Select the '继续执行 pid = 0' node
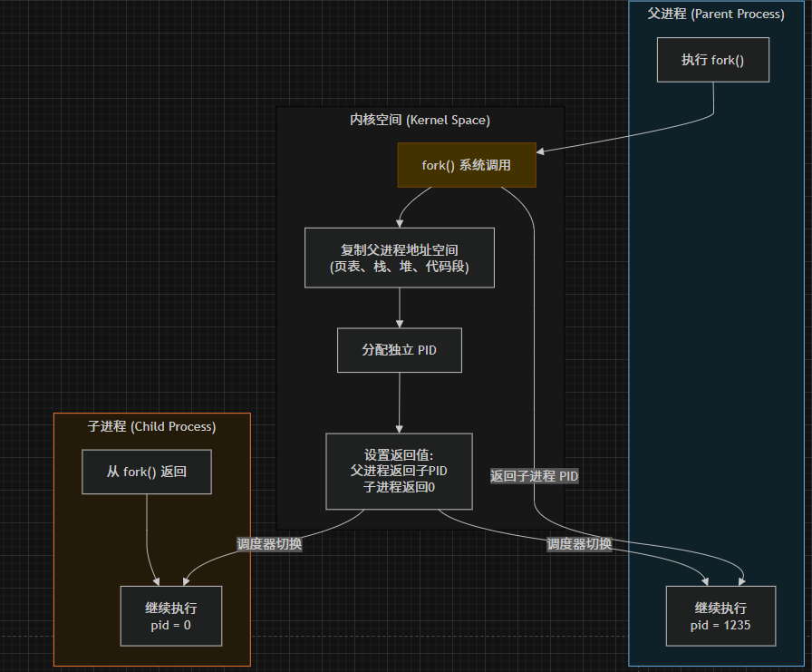 click(x=171, y=616)
